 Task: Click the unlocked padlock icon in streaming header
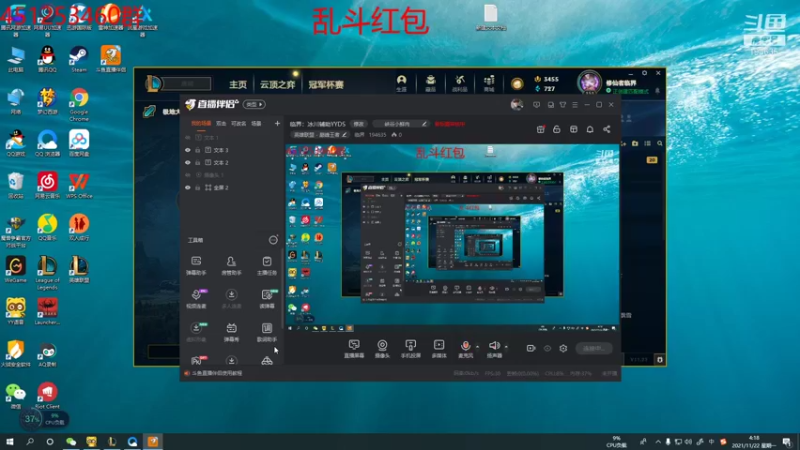click(x=557, y=130)
